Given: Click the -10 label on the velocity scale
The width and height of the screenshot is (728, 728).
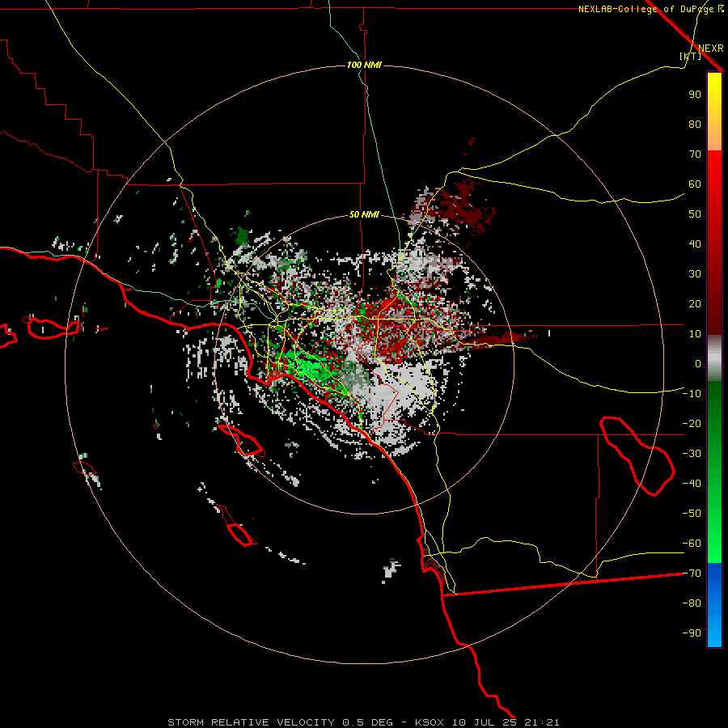Looking at the screenshot, I should (x=692, y=394).
